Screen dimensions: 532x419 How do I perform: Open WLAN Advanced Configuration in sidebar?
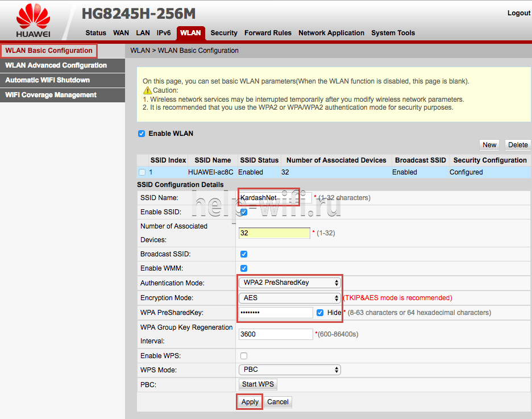(x=56, y=65)
